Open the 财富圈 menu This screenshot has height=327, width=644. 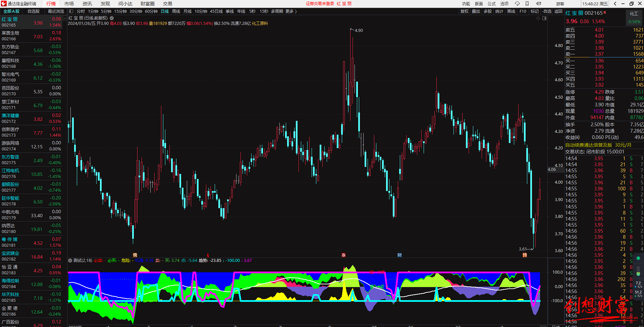tap(148, 4)
